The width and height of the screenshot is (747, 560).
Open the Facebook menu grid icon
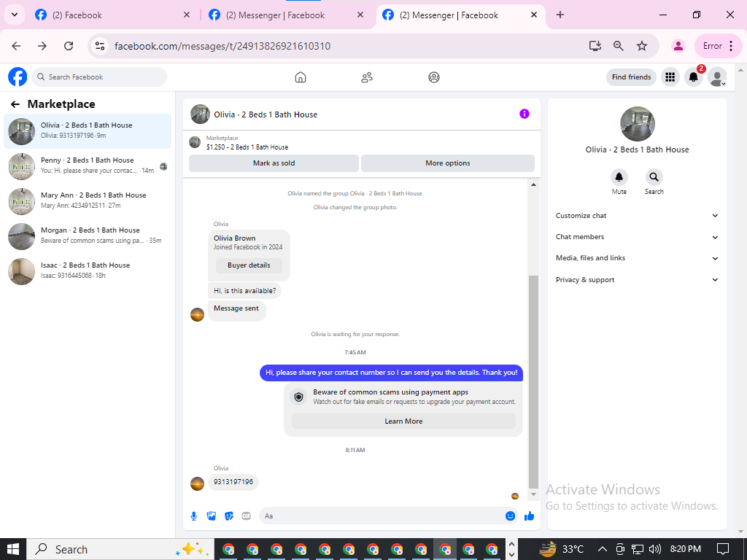point(670,77)
